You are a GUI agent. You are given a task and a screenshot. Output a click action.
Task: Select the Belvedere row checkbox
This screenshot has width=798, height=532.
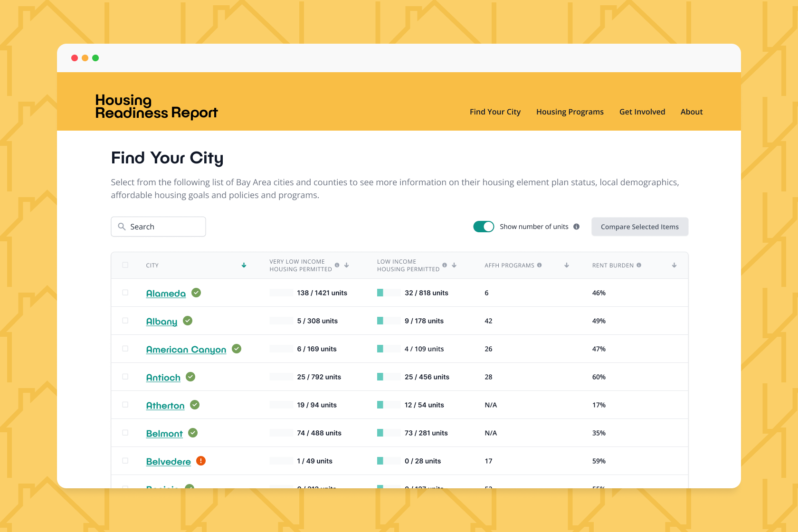(125, 461)
